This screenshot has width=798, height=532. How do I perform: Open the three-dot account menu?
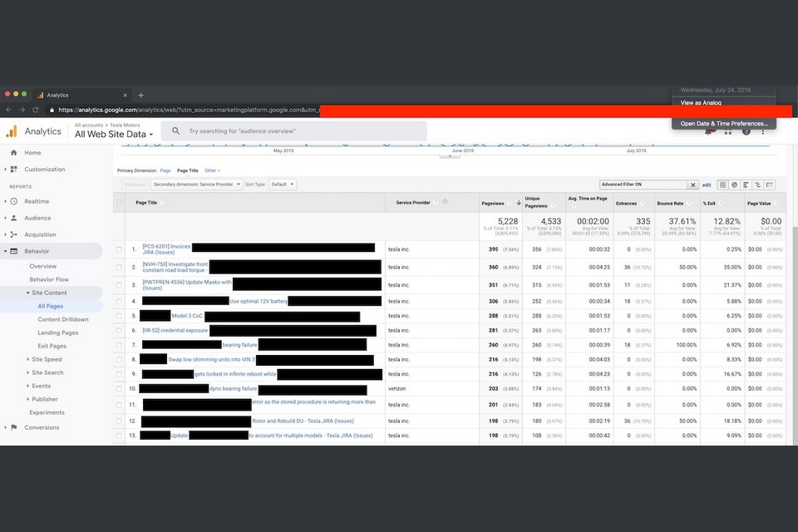pos(763,131)
